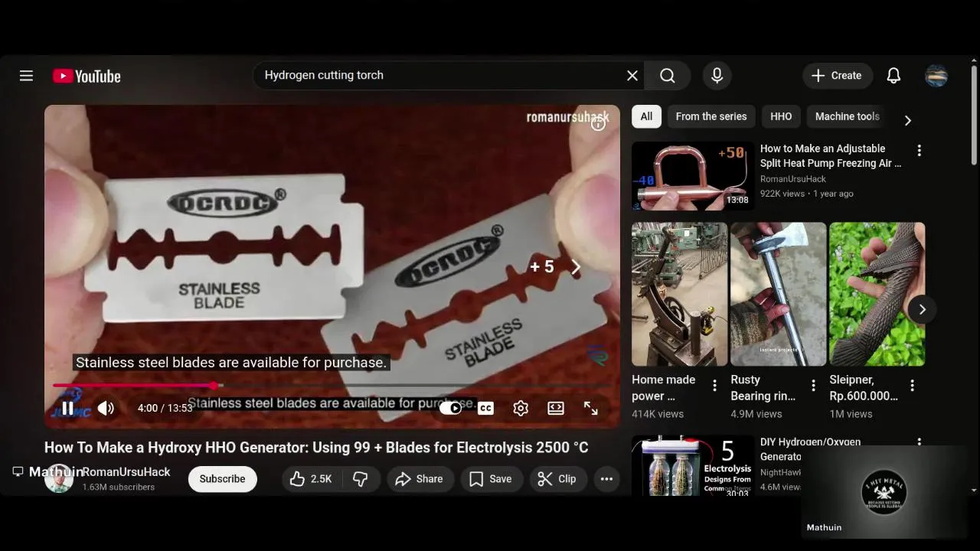980x551 pixels.
Task: Click the RomanUrsuHack channel under Heat Pump video
Action: point(793,179)
